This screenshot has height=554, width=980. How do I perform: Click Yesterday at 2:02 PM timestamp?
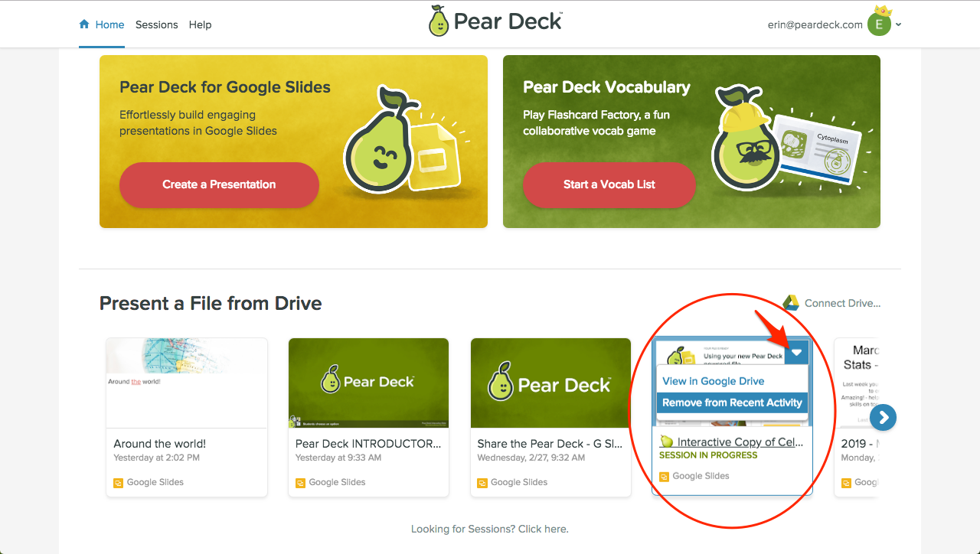tap(156, 458)
